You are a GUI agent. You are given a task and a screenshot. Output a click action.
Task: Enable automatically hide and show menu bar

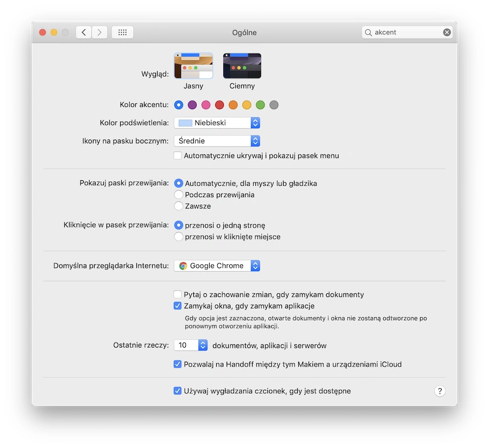point(178,155)
